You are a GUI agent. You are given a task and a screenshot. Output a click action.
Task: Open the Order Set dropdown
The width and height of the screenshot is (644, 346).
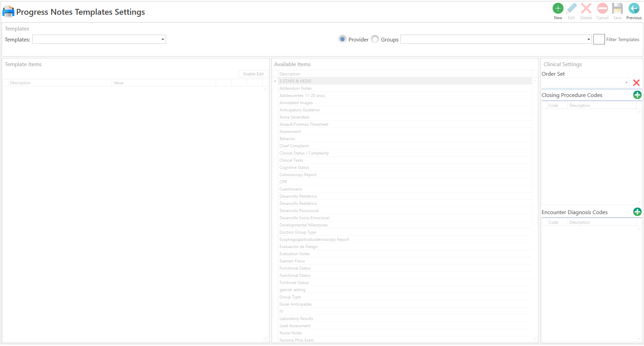(x=626, y=83)
